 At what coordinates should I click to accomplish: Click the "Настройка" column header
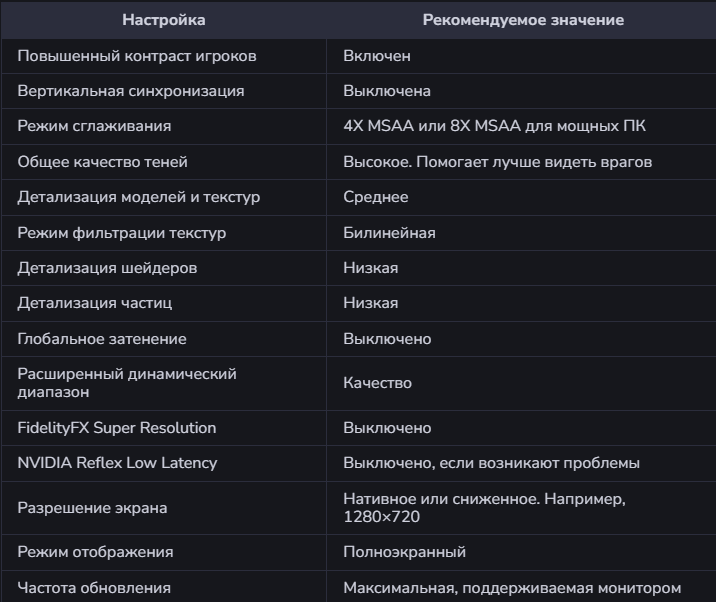[x=164, y=20]
